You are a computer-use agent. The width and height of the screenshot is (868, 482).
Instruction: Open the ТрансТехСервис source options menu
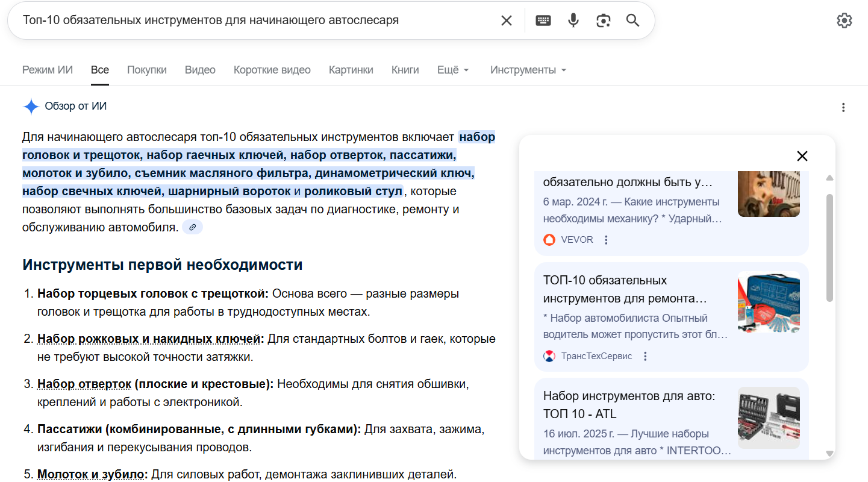coord(645,356)
